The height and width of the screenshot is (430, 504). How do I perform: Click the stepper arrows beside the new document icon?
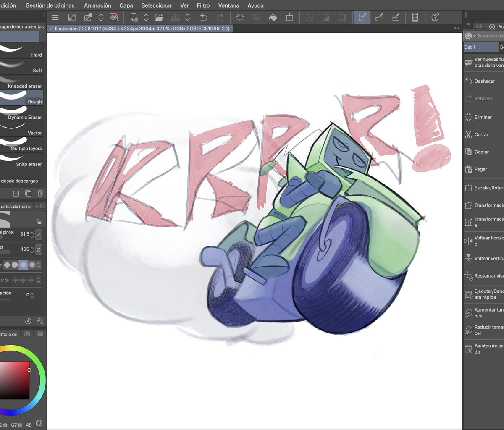click(x=146, y=17)
